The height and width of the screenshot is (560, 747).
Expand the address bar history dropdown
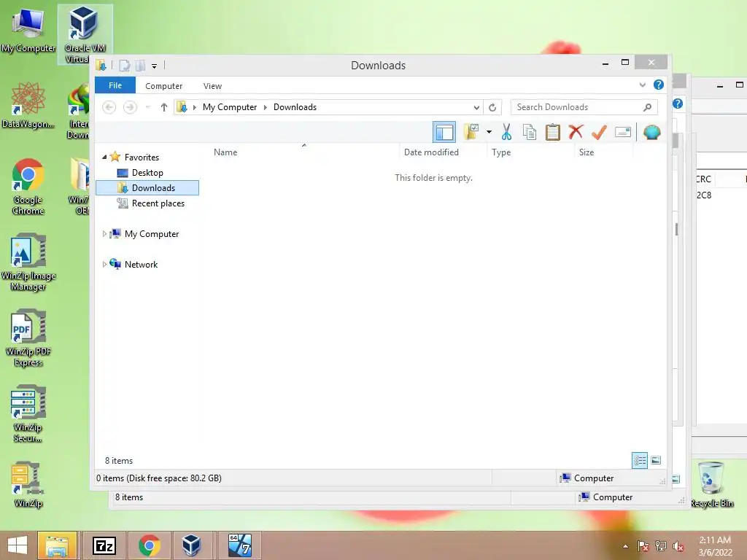476,108
